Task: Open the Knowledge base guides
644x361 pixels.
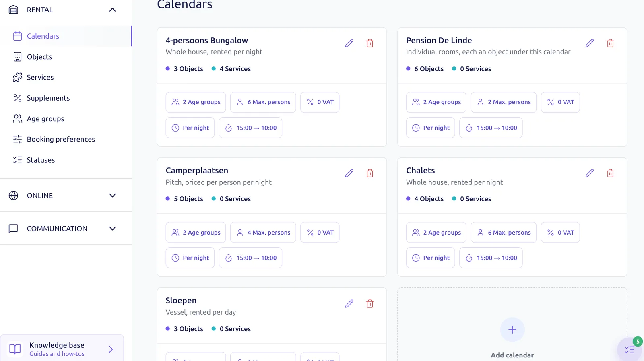Action: pyautogui.click(x=62, y=349)
